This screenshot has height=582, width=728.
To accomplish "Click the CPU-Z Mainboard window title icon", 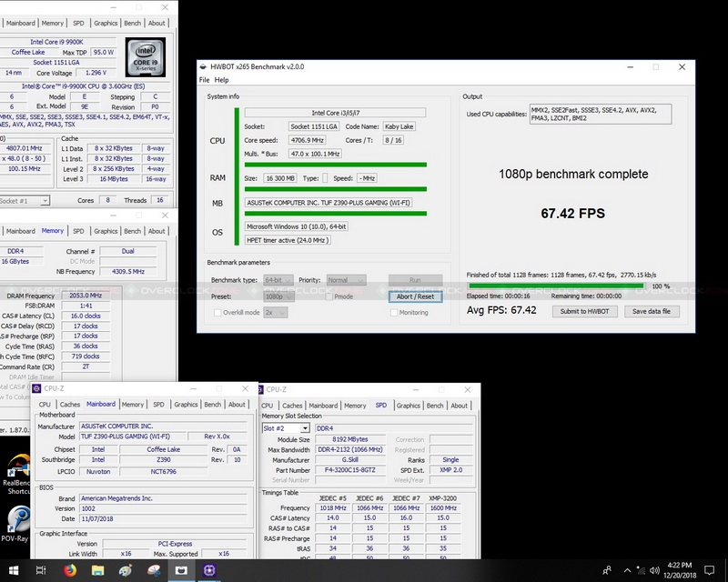I will point(36,388).
